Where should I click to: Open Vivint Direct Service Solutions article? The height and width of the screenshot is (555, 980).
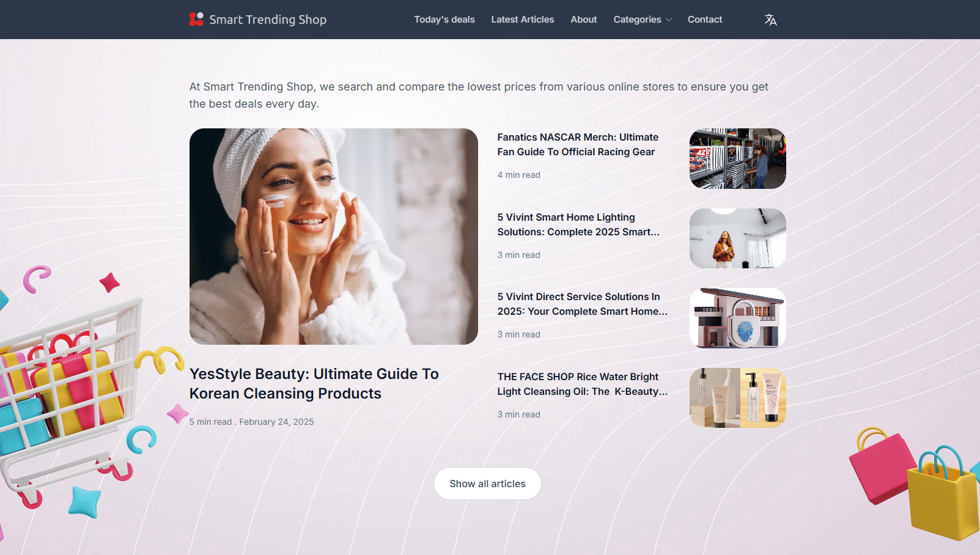[x=581, y=304]
